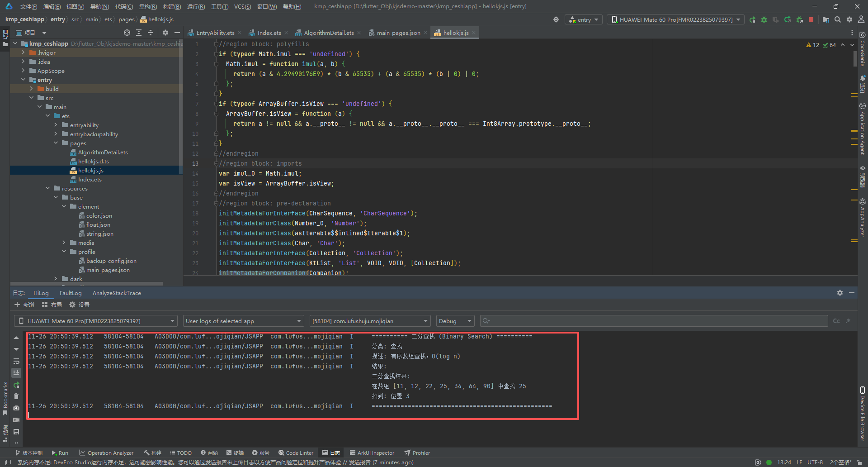Expand the AppScope folder

pyautogui.click(x=23, y=71)
